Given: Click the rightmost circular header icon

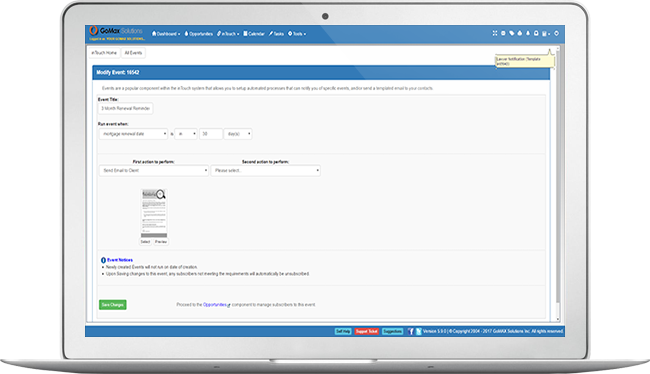Looking at the screenshot, I should [557, 33].
